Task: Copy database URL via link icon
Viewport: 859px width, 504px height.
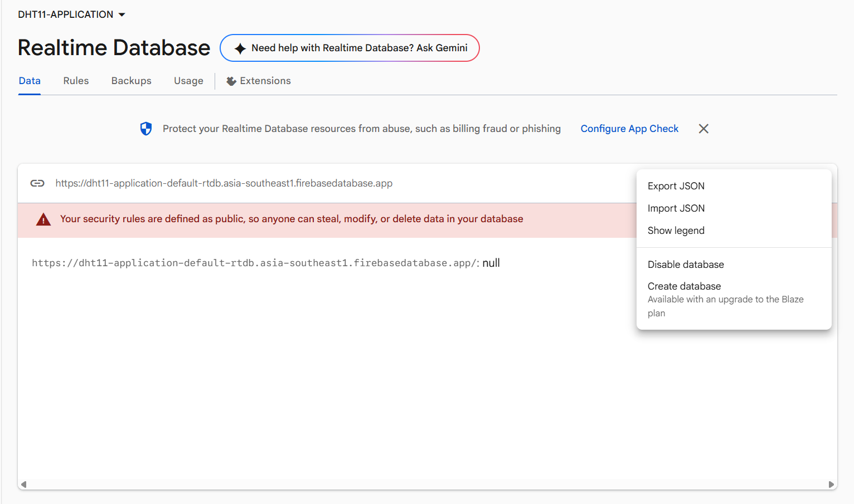Action: 37,183
